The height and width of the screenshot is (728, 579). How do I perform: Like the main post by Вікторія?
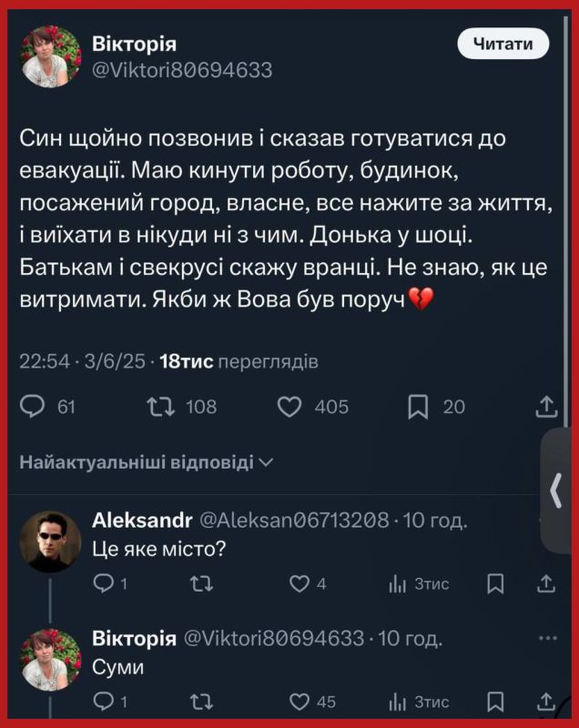pyautogui.click(x=289, y=406)
